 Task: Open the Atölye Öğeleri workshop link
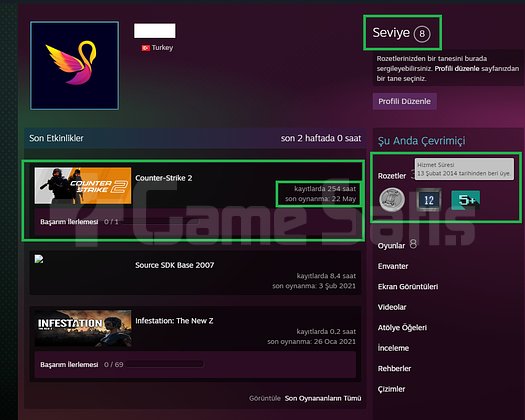[402, 328]
